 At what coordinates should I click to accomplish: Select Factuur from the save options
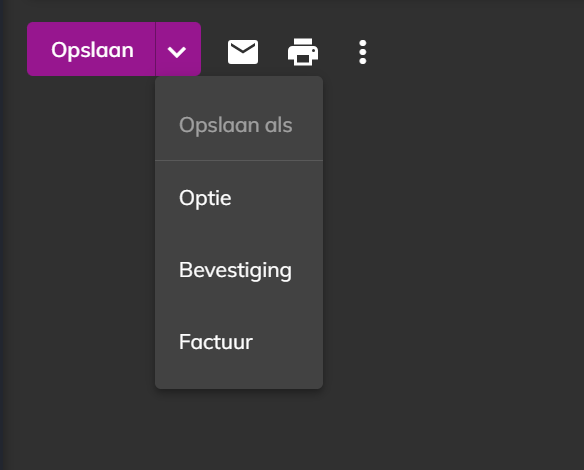239,342
